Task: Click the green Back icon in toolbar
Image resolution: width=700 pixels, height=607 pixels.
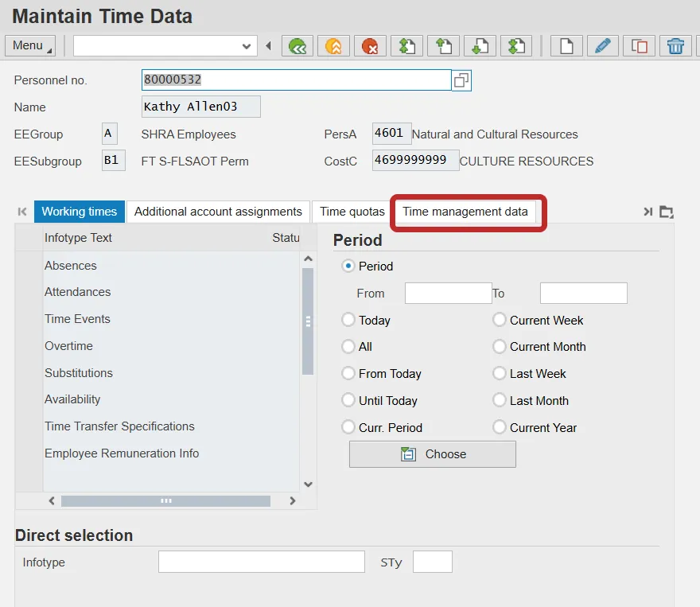Action: click(297, 46)
